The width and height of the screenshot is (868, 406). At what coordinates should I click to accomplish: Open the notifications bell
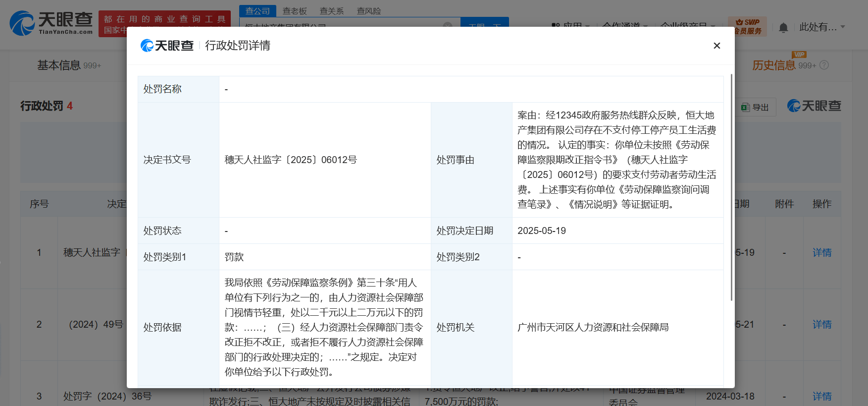tap(783, 28)
